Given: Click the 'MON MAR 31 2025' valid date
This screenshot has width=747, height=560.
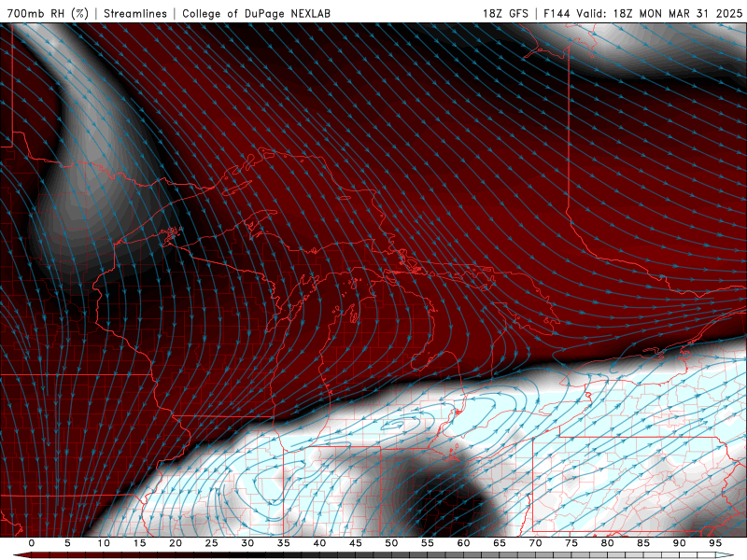Looking at the screenshot, I should point(691,13).
